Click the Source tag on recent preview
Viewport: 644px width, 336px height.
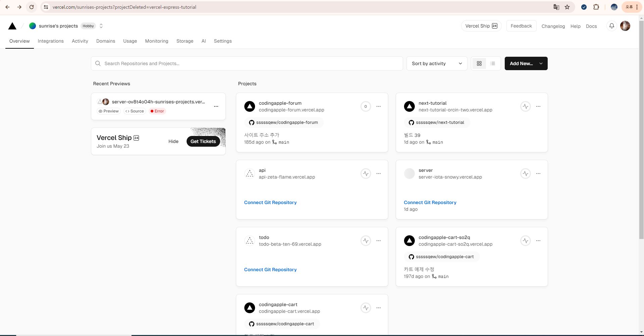[135, 111]
